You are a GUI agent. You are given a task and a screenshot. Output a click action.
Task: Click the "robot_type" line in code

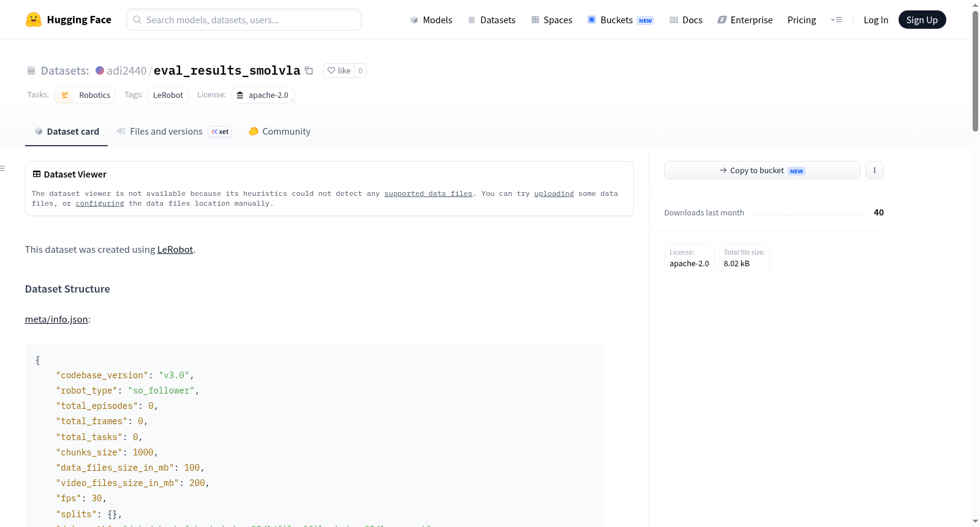pyautogui.click(x=127, y=391)
